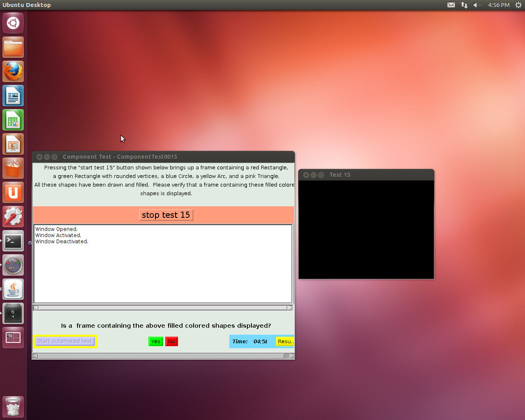The height and width of the screenshot is (420, 525).
Task: Click the log text area
Action: [163, 267]
